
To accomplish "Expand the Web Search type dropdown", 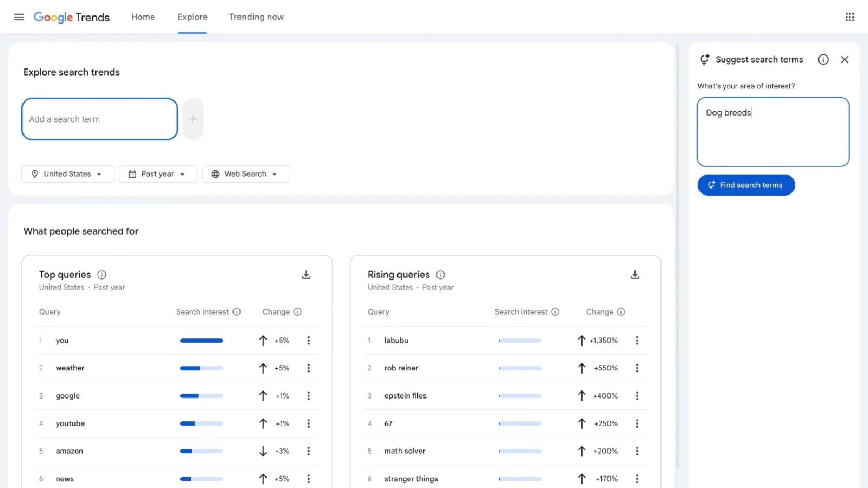I will click(246, 174).
